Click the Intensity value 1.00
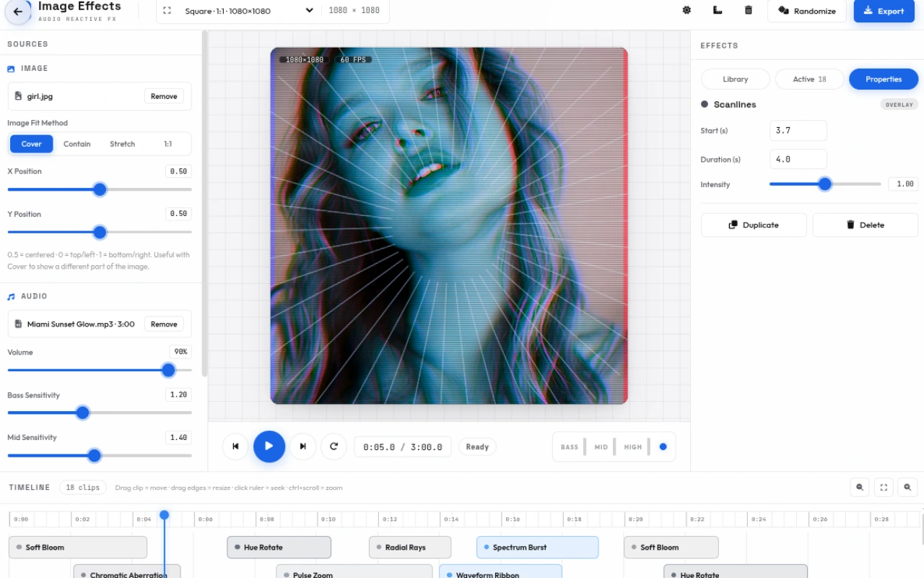The width and height of the screenshot is (924, 578). [x=903, y=184]
